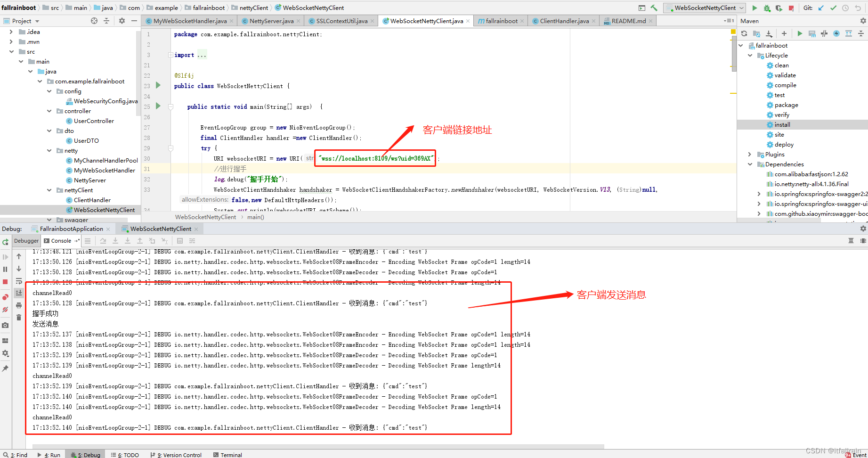Stop the debug session with the red square
The height and width of the screenshot is (458, 868).
[6, 282]
